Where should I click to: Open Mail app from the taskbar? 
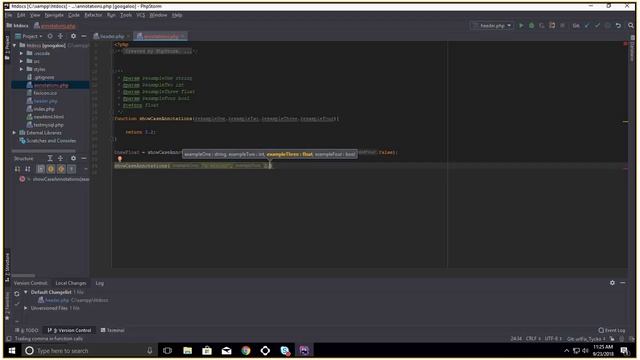click(x=227, y=351)
